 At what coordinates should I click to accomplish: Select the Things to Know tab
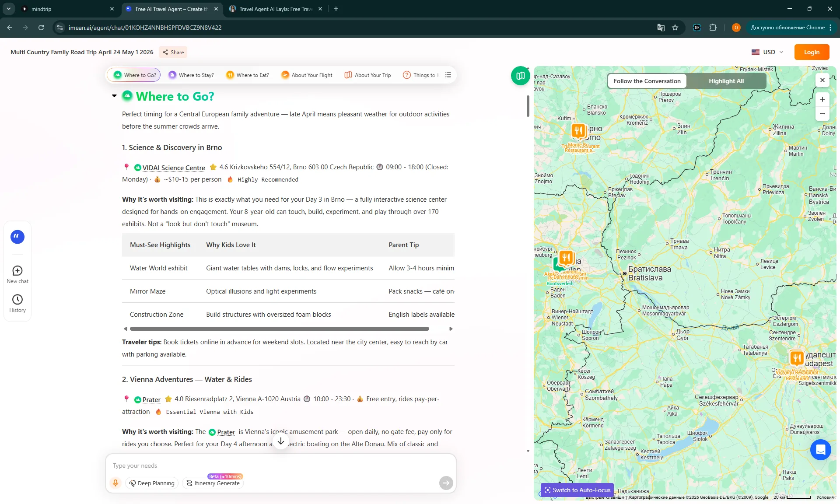tap(421, 75)
